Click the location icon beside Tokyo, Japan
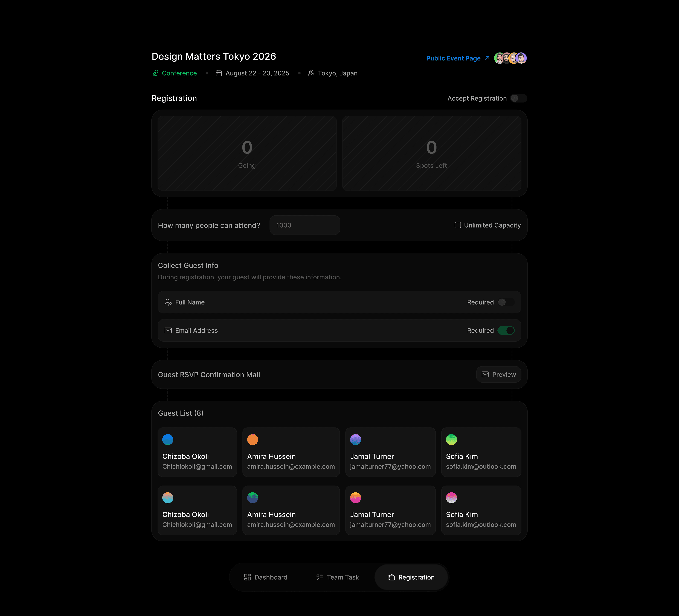The width and height of the screenshot is (679, 616). coord(311,73)
